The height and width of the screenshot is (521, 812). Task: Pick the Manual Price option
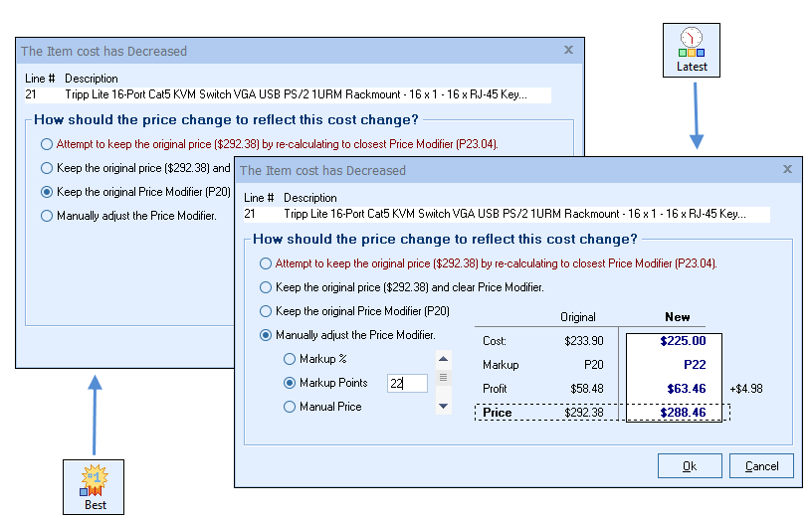tap(290, 407)
